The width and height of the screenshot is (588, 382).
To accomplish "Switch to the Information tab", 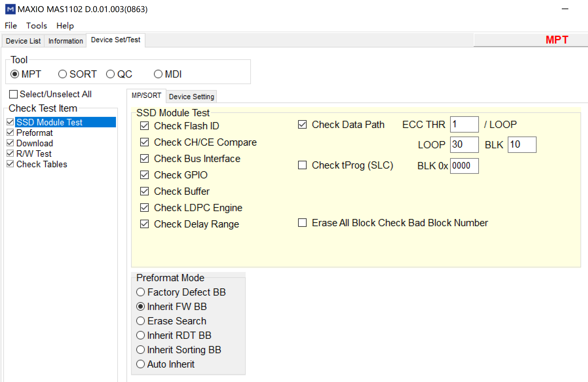I will coord(66,41).
